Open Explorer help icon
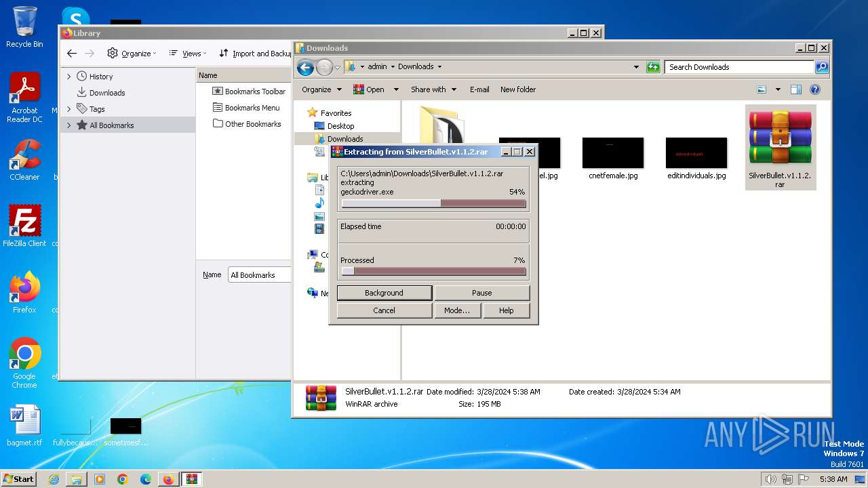 tap(815, 89)
